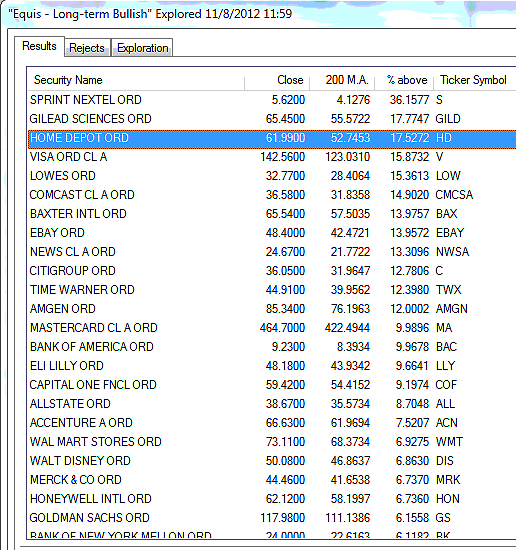516x550 pixels.
Task: Click the close value 142.5600
Action: [x=283, y=157]
